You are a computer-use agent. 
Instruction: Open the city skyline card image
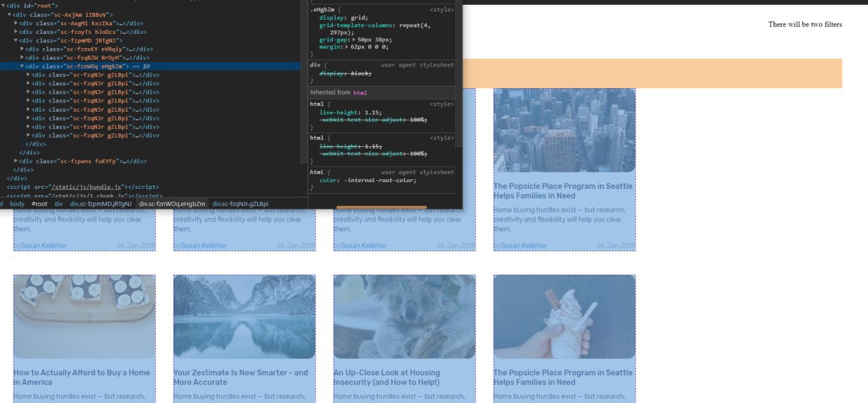pyautogui.click(x=564, y=130)
